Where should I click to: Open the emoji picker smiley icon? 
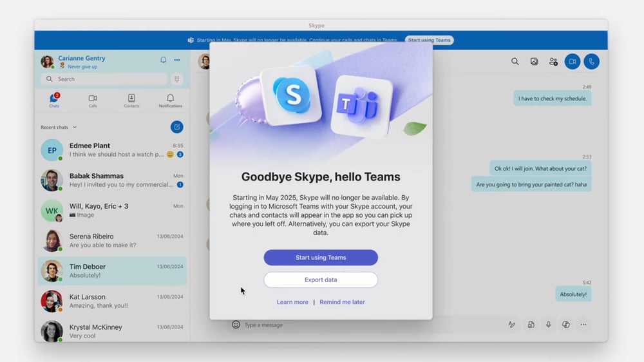236,325
